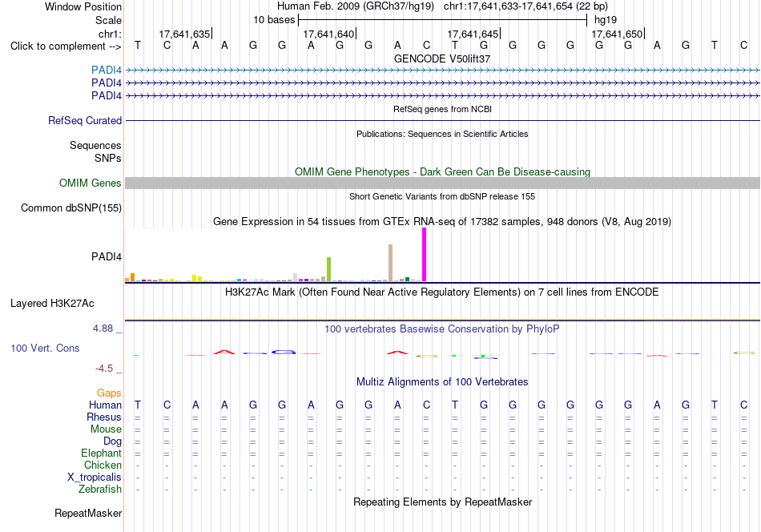Click the SNPs track label
This screenshot has height=532, width=761.
(x=108, y=159)
